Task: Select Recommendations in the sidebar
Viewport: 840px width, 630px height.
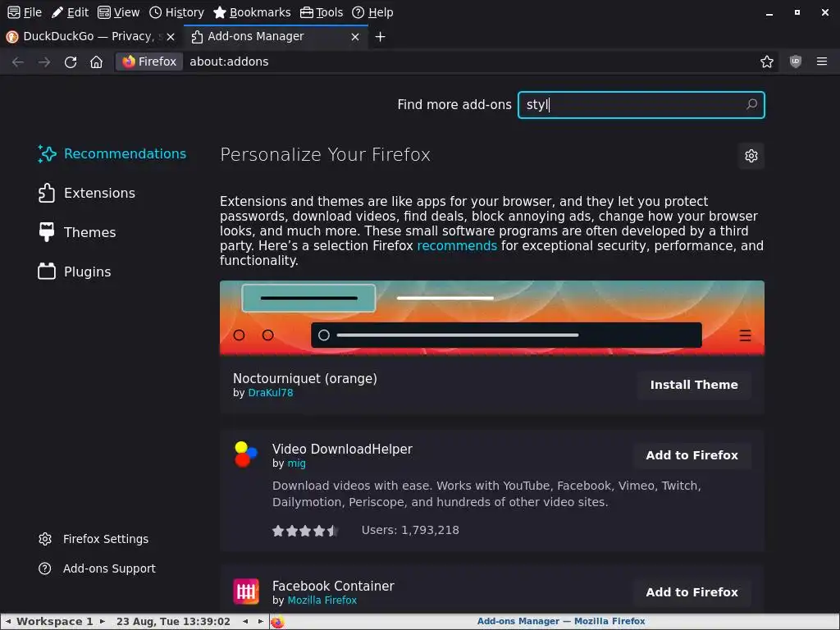Action: [112, 153]
